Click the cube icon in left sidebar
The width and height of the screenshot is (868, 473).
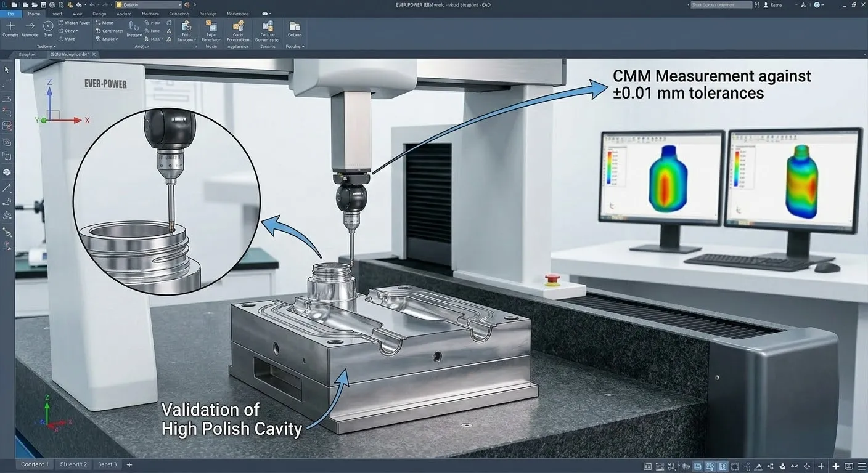click(x=7, y=172)
